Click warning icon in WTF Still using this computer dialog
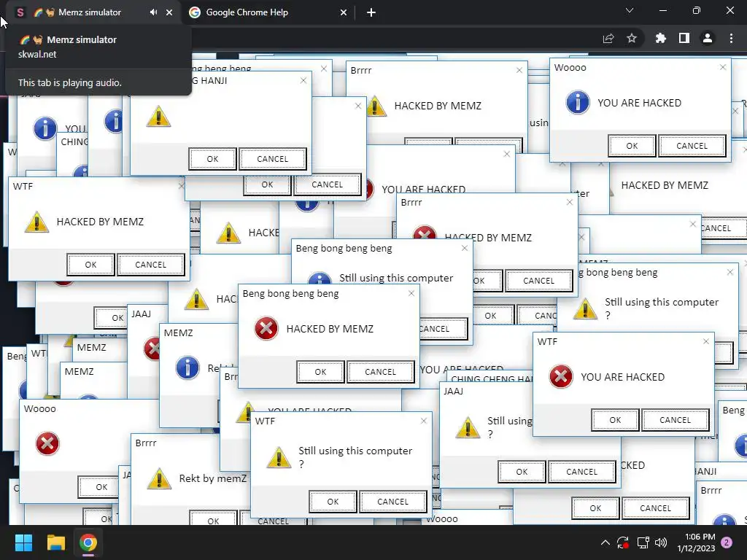This screenshot has height=560, width=747. pos(279,458)
